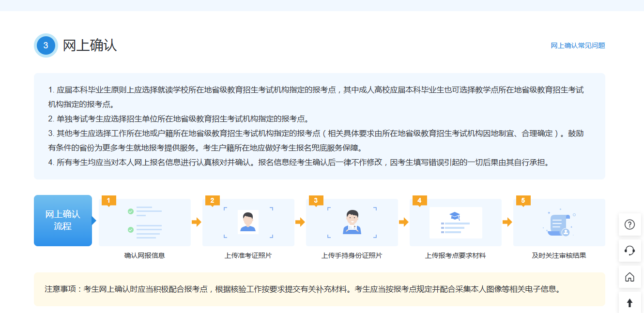The image size is (644, 313).
Task: Click the step 3 orange number badge
Action: [x=316, y=200]
